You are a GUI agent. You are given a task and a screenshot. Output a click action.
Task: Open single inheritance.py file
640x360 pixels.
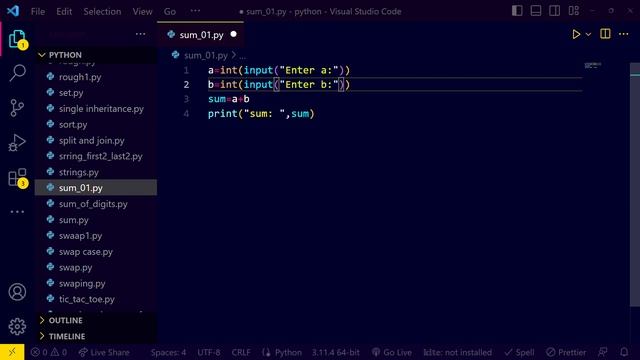tap(96, 109)
